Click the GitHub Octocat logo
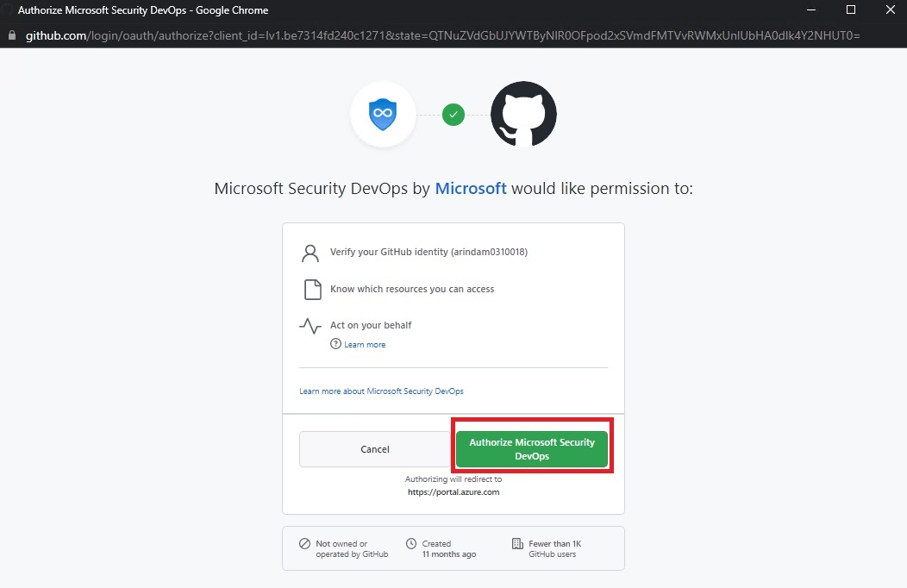The height and width of the screenshot is (588, 907). (x=523, y=114)
